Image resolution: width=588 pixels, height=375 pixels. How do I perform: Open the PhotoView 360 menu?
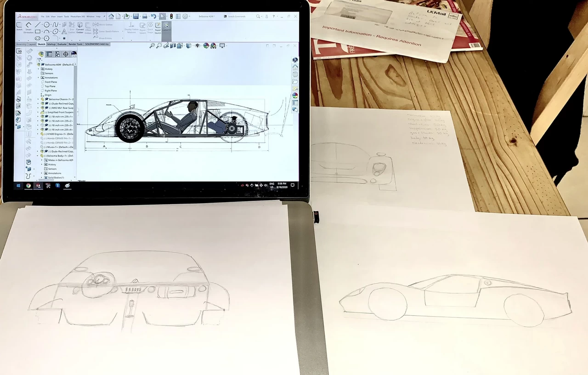pyautogui.click(x=77, y=17)
